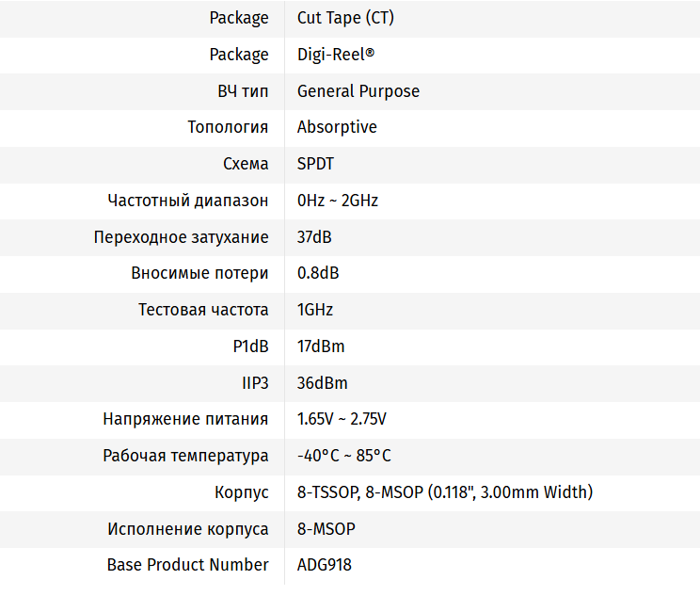Click the Исполнение корпуса label
This screenshot has width=700, height=596.
click(187, 529)
